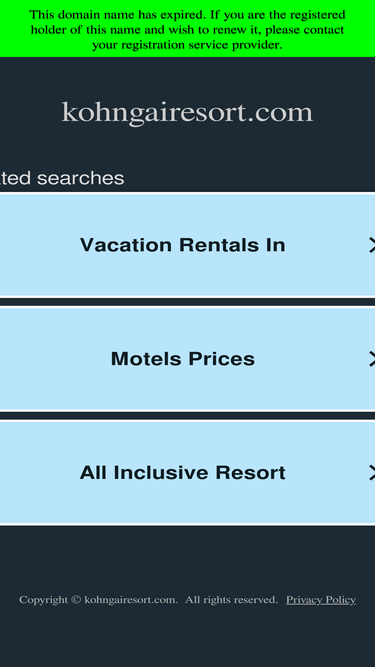The width and height of the screenshot is (375, 667).
Task: Open the Privacy Policy link
Action: [321, 600]
